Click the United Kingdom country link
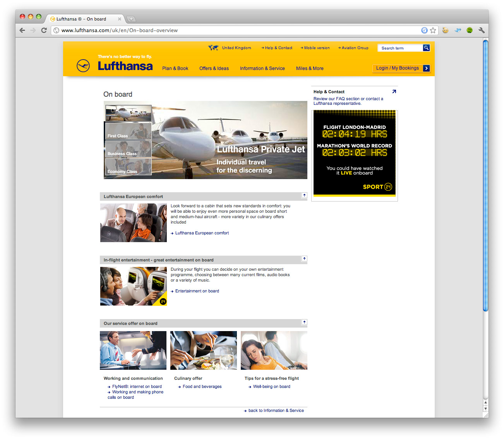Screen dimensions: 504x439 (x=237, y=48)
